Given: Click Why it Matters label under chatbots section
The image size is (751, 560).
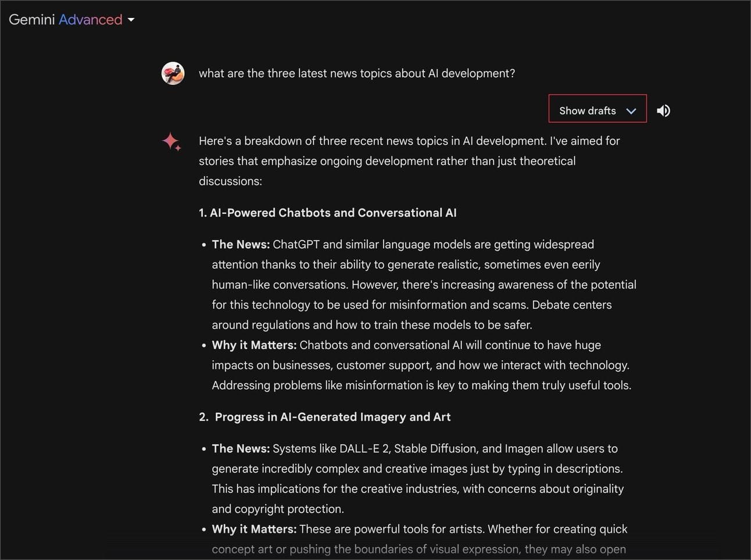Looking at the screenshot, I should pos(254,345).
